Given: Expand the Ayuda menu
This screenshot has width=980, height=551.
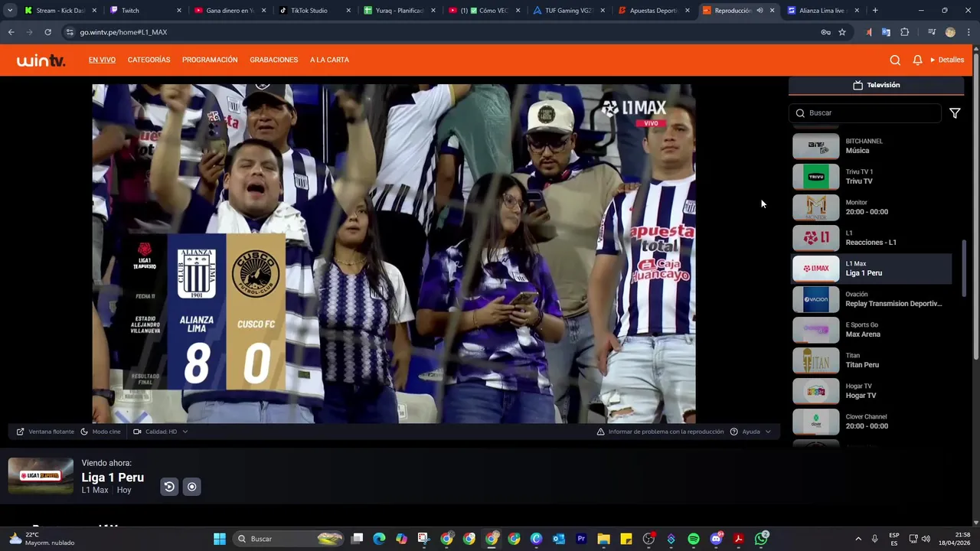Looking at the screenshot, I should (750, 432).
